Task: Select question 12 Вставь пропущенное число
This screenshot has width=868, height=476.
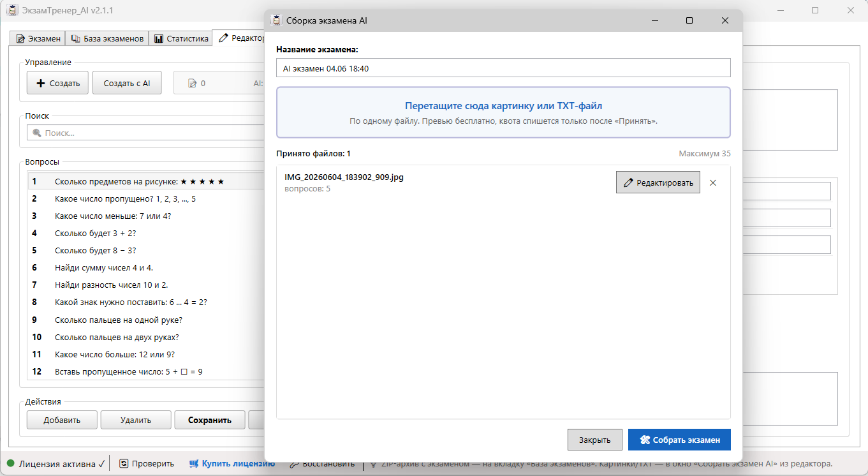Action: coord(146,372)
